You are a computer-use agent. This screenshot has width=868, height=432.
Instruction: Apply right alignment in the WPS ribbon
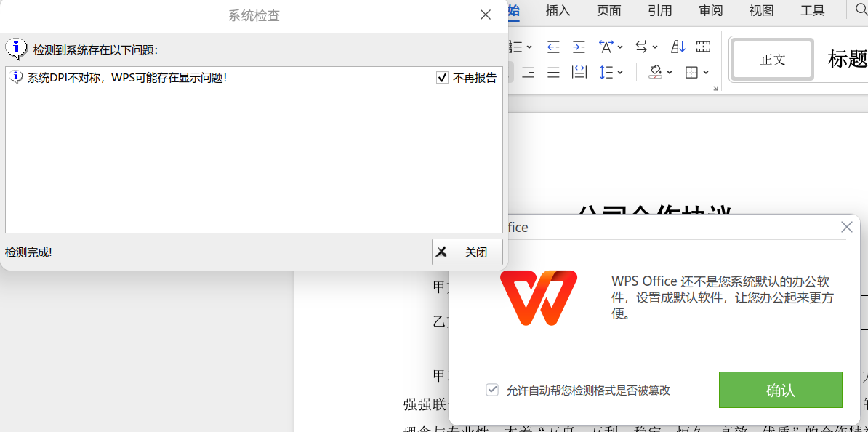tap(528, 73)
